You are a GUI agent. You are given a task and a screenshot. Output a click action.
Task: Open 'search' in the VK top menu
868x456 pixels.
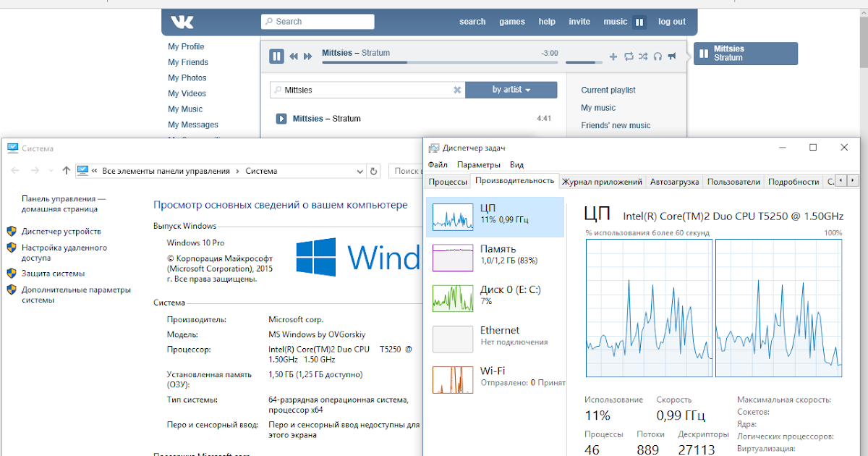point(472,22)
